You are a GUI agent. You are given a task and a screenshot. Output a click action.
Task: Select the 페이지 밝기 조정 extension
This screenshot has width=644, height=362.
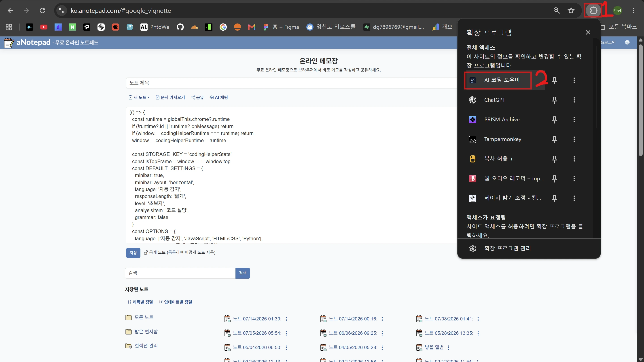coord(504,198)
